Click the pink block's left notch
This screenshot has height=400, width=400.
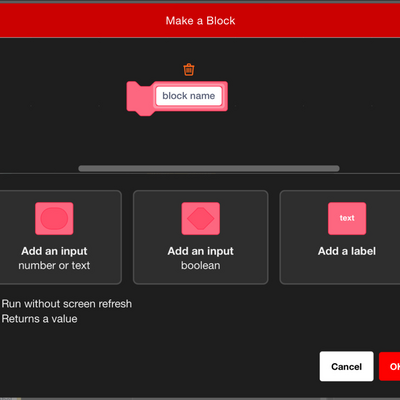(139, 99)
